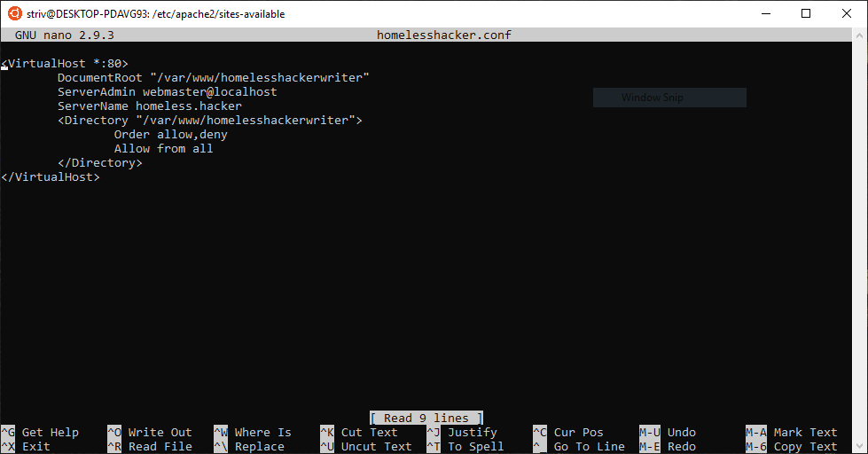
Task: Maximize the terminal window
Action: coord(806,13)
